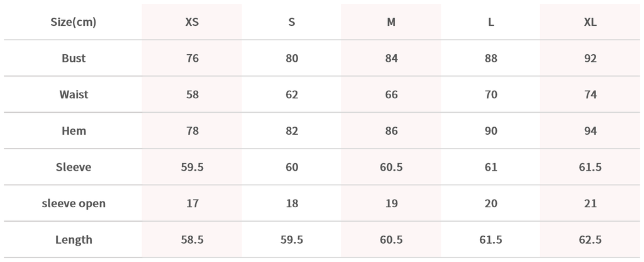Viewport: 644px width, 262px height.
Task: Click the M size column header
Action: pyautogui.click(x=391, y=22)
